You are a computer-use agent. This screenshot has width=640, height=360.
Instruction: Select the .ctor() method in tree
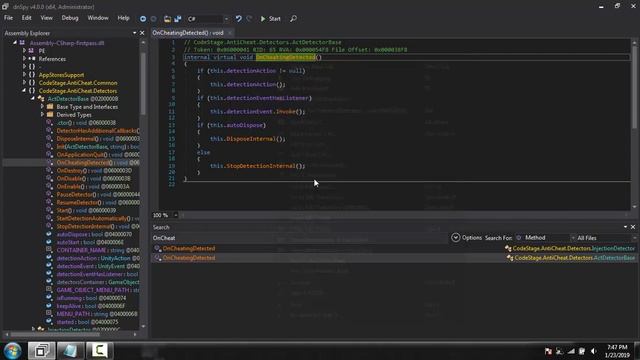pos(87,122)
